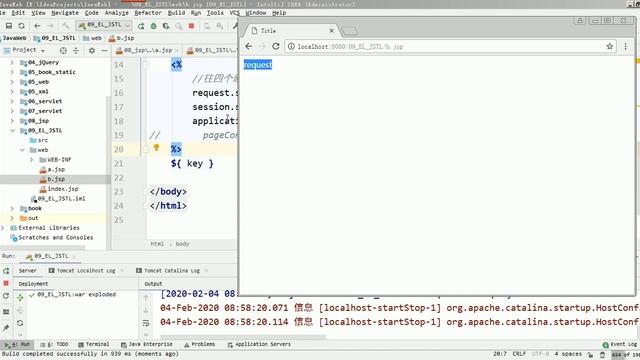Collapse the web folder
The height and width of the screenshot is (360, 640).
click(x=22, y=150)
